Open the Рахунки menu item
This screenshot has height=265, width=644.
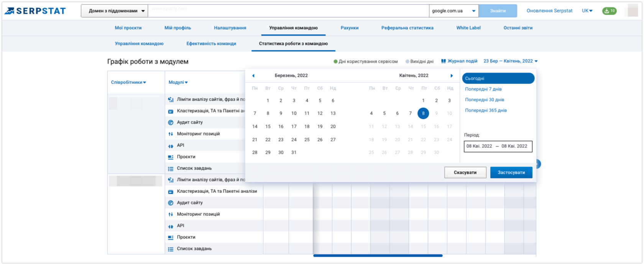point(349,28)
